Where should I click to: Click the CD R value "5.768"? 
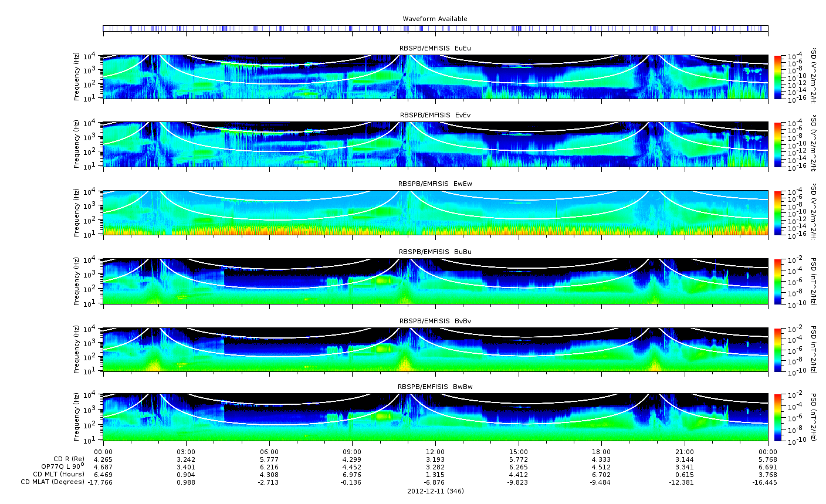coord(768,459)
